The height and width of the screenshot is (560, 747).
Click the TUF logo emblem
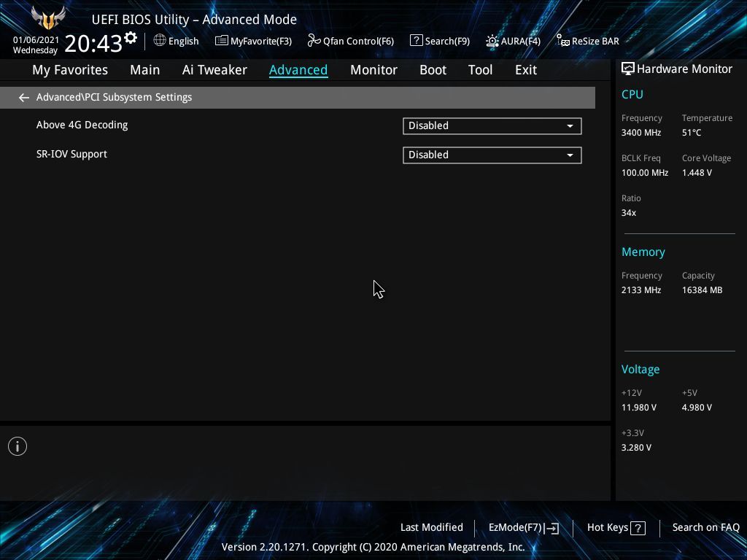coord(48,18)
